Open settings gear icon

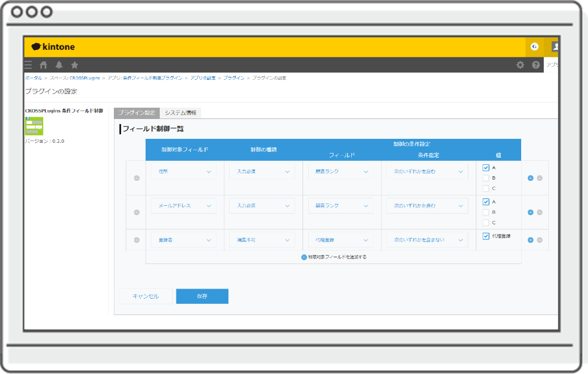[x=520, y=65]
